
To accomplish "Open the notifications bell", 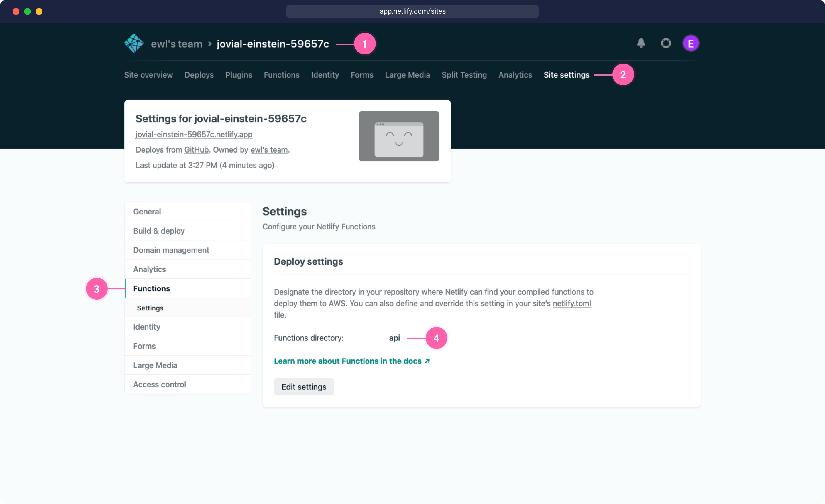I will [641, 43].
